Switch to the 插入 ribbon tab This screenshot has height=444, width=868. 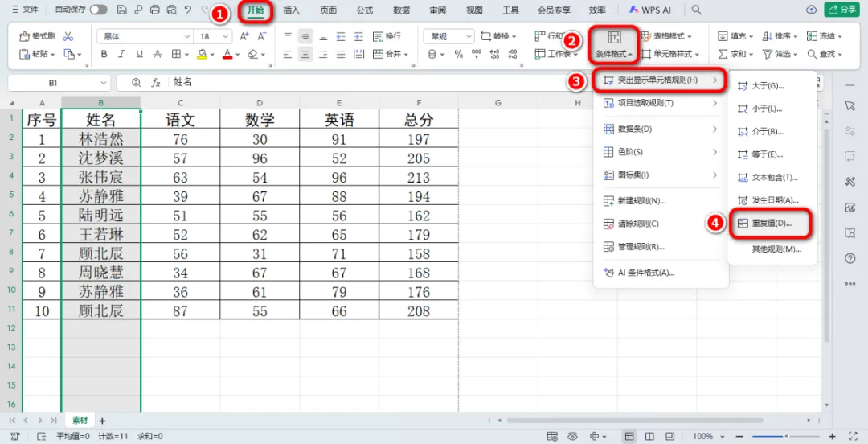[291, 10]
